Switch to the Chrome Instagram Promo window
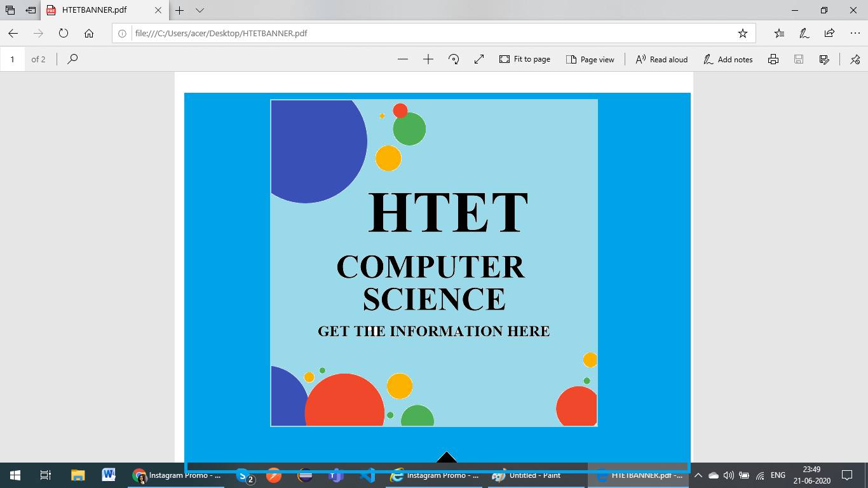 pos(176,475)
